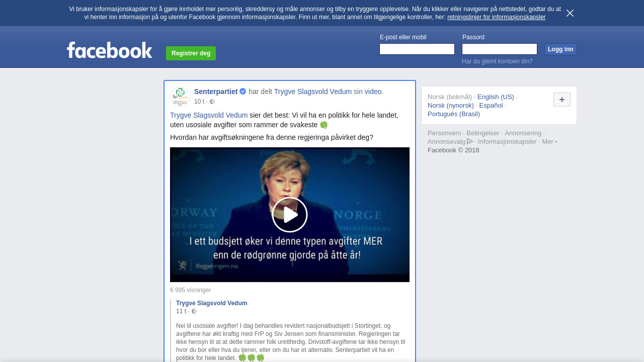The height and width of the screenshot is (362, 644).
Task: Open the Personvern footer link
Action: pyautogui.click(x=444, y=133)
